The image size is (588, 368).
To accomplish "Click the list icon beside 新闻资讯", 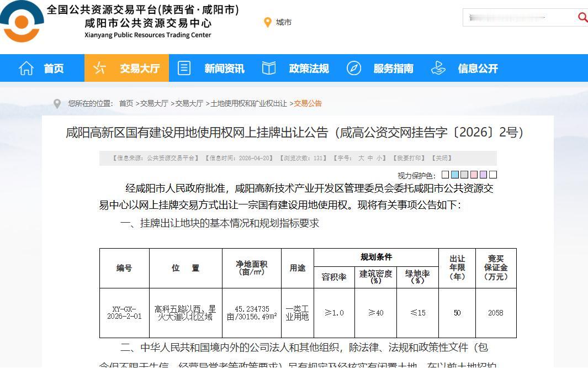I will point(184,67).
